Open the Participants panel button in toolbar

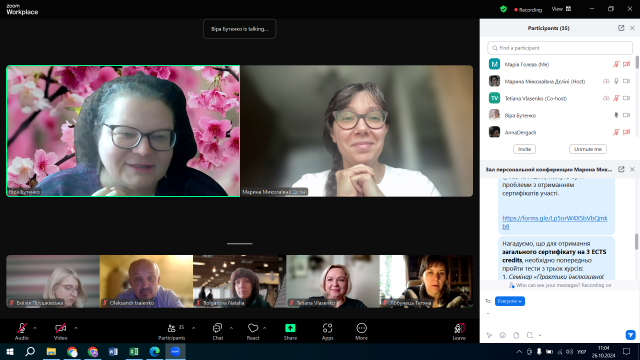click(x=172, y=331)
